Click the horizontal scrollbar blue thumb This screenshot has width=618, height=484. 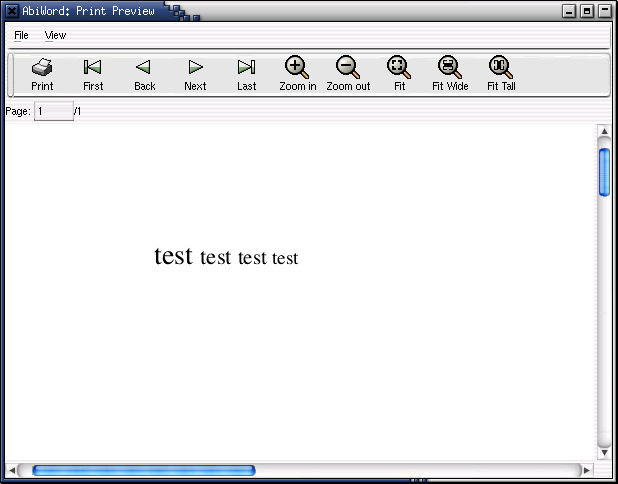point(143,470)
